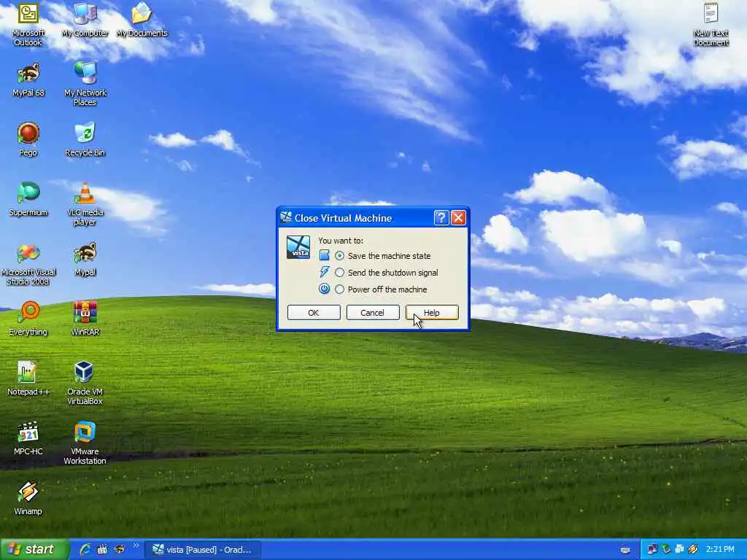Click vista [Paused] taskbar button
The height and width of the screenshot is (560, 747).
click(x=203, y=550)
